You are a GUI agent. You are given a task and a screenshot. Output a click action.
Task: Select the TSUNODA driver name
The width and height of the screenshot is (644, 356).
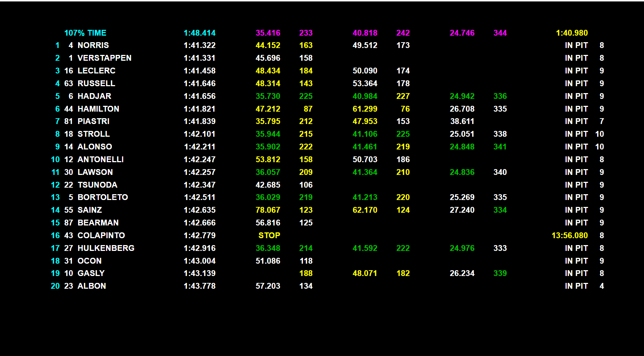[97, 185]
